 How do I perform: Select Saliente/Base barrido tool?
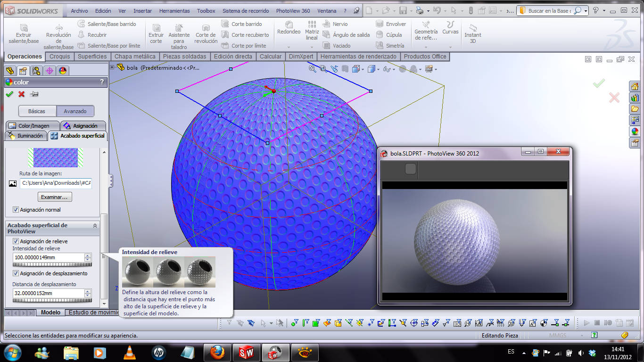[x=107, y=24]
